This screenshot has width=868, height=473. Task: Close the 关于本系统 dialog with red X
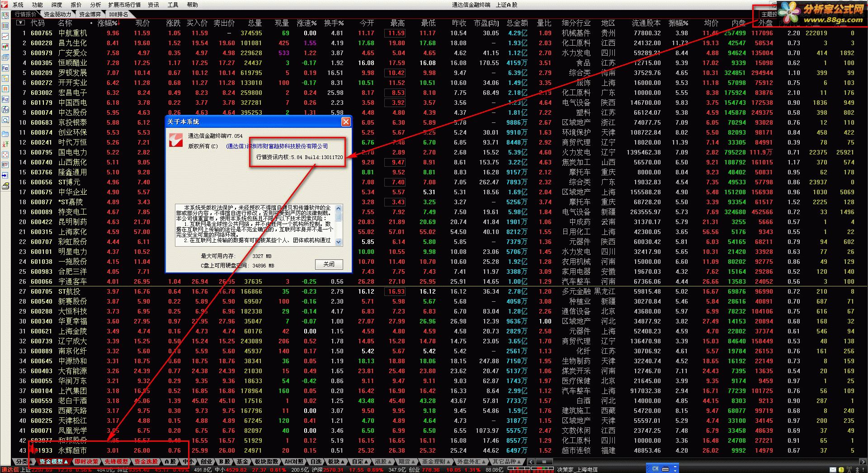[346, 122]
